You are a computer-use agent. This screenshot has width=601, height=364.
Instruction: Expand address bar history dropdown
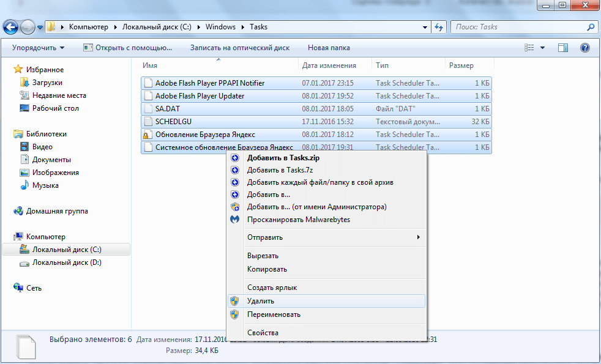coord(425,27)
